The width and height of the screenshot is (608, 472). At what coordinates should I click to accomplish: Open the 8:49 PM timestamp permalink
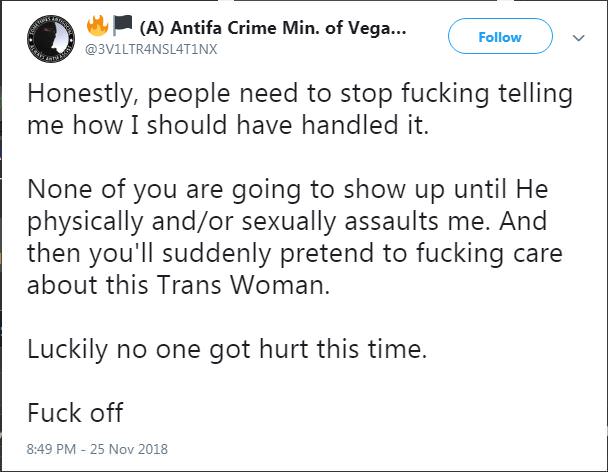click(x=51, y=449)
